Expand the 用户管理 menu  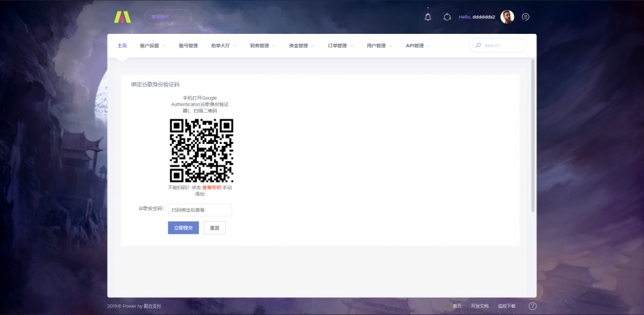(x=379, y=46)
